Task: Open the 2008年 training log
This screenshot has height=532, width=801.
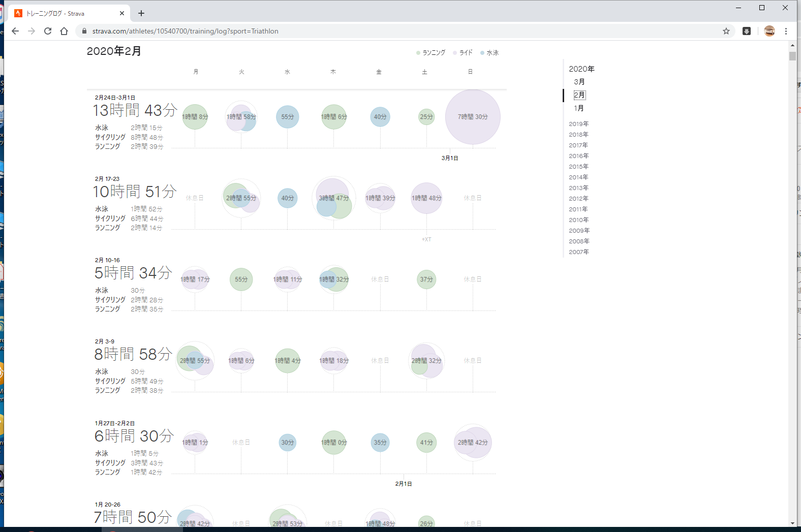Action: tap(579, 241)
